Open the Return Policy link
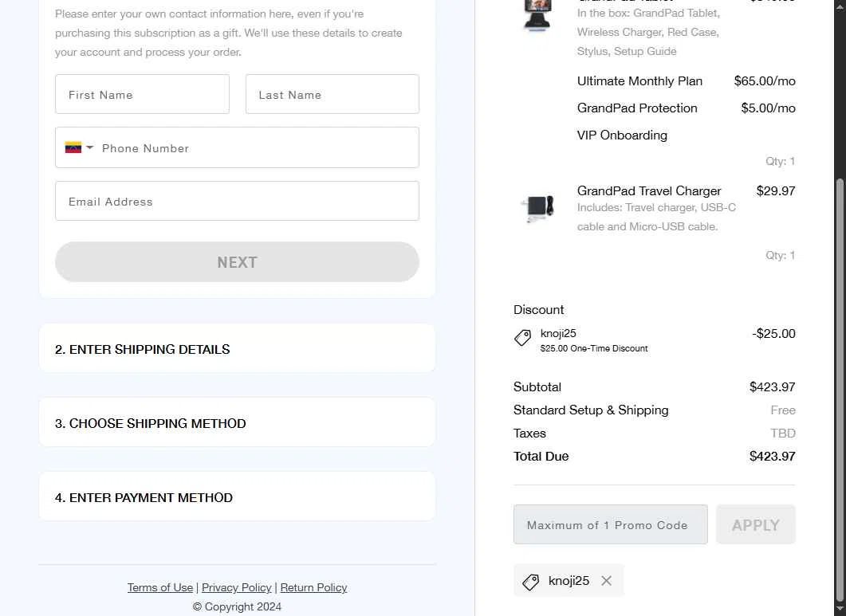The image size is (846, 616). point(313,587)
